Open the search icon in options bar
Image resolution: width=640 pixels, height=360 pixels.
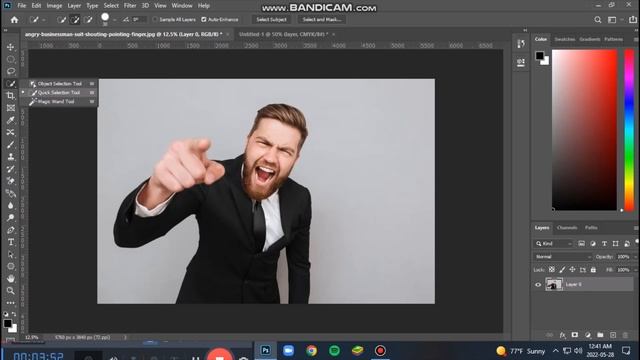(x=598, y=20)
